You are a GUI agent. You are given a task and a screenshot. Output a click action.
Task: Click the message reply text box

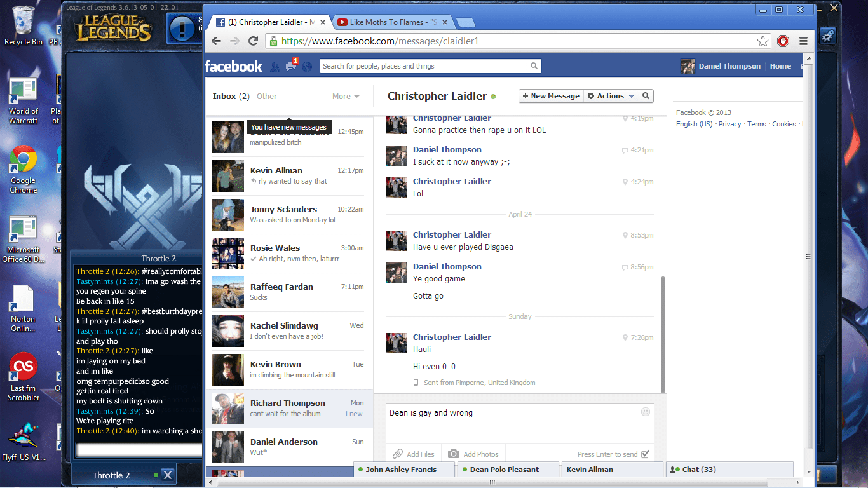pos(520,423)
